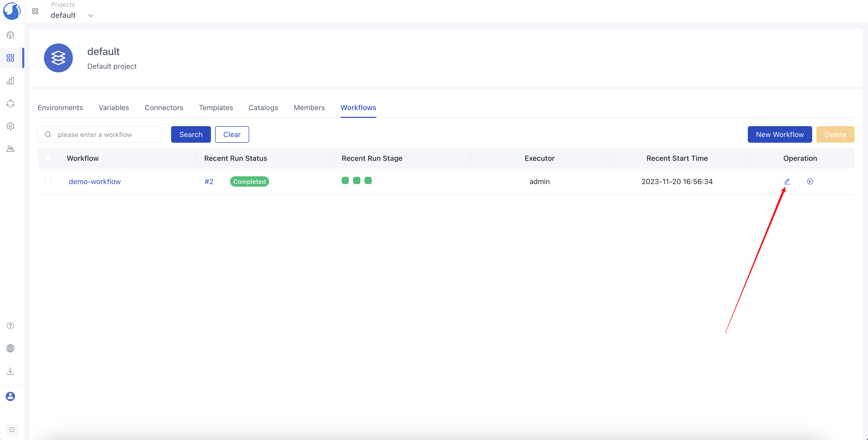Screen dimensions: 868x440
Task: Toggle the select-all checkbox in the table header
Action: [x=48, y=158]
